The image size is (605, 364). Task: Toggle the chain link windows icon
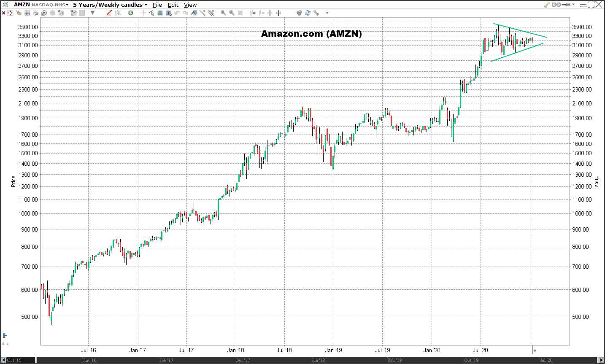click(556, 5)
